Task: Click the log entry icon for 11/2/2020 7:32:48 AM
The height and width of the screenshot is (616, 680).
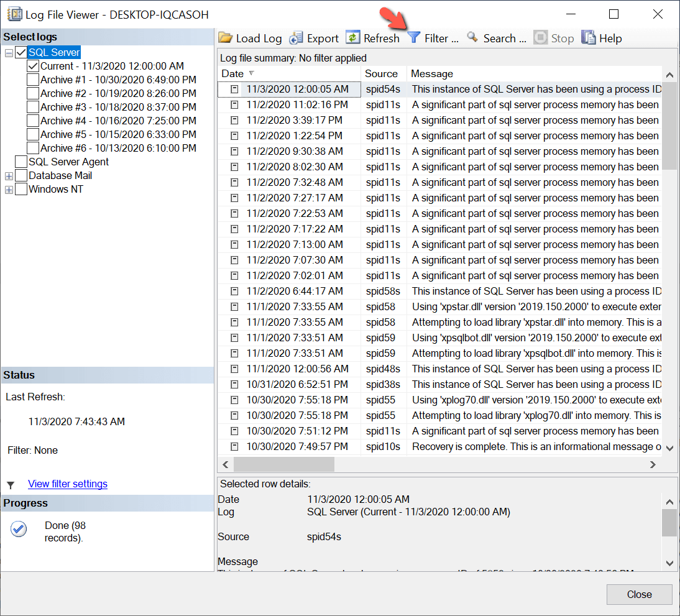Action: pyautogui.click(x=234, y=182)
